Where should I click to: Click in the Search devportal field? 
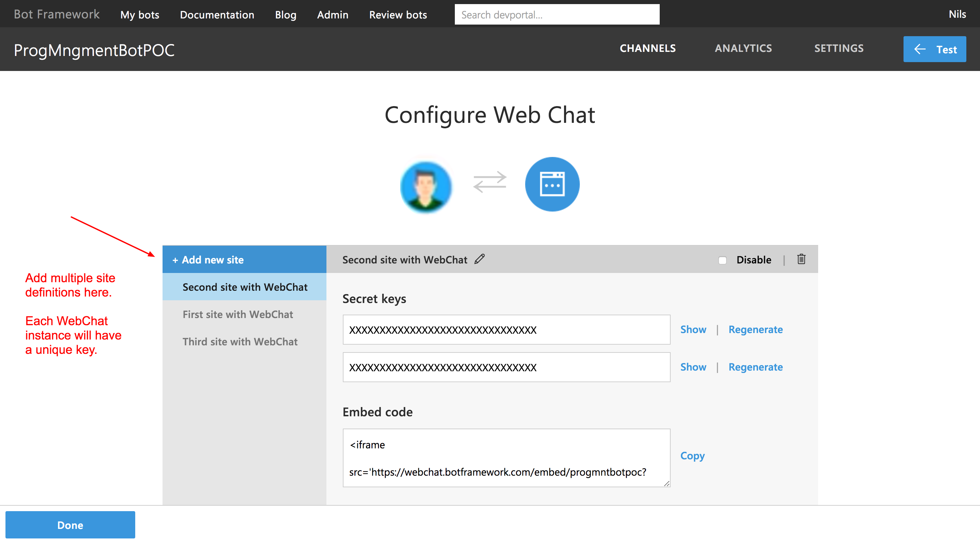click(x=557, y=15)
